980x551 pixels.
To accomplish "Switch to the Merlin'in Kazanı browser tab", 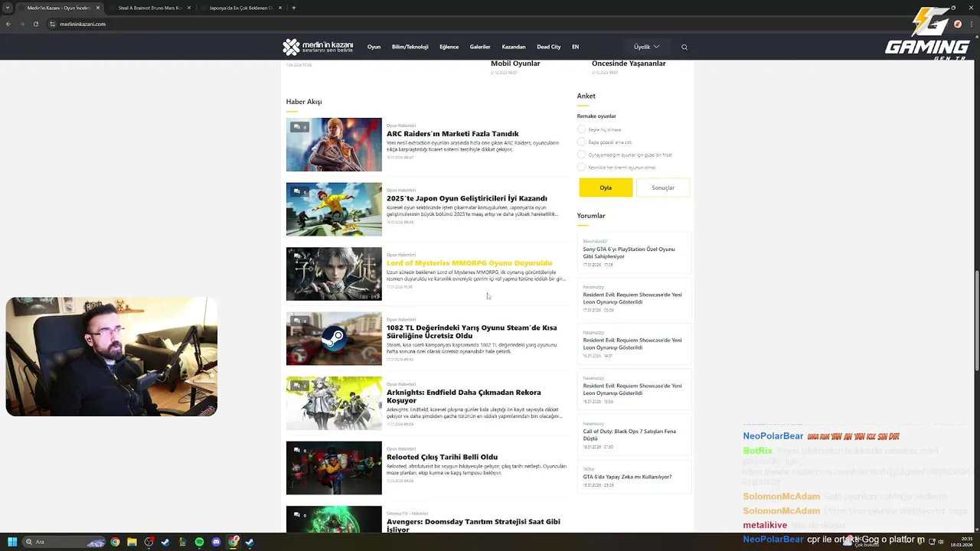I will point(58,8).
